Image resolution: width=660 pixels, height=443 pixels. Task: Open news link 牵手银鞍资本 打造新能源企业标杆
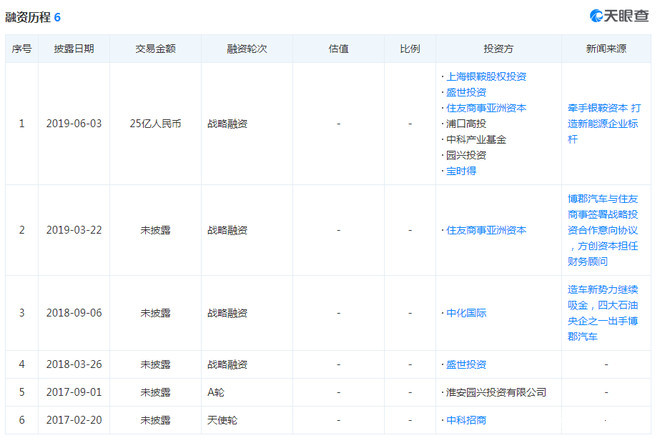click(604, 124)
